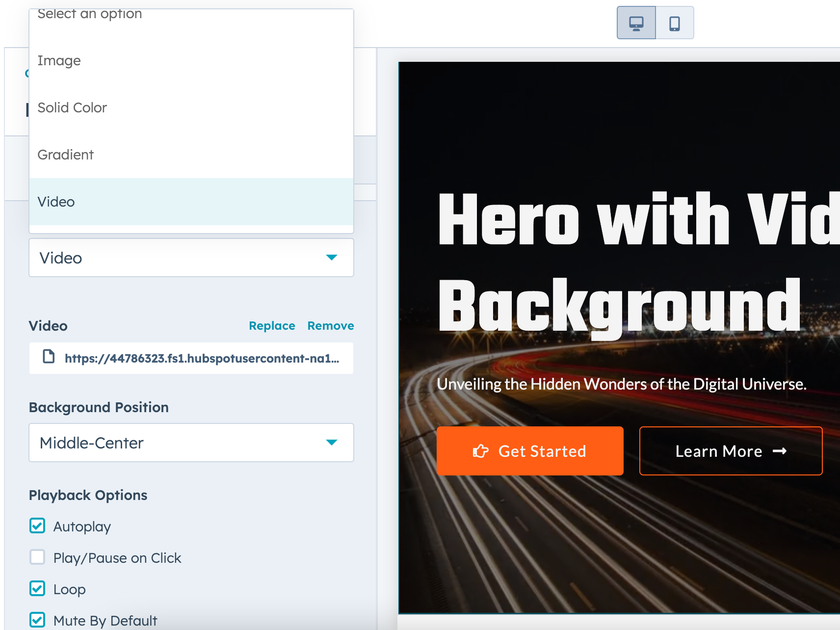Viewport: 840px width, 630px height.
Task: Pick Gradient from the options list
Action: [x=65, y=155]
